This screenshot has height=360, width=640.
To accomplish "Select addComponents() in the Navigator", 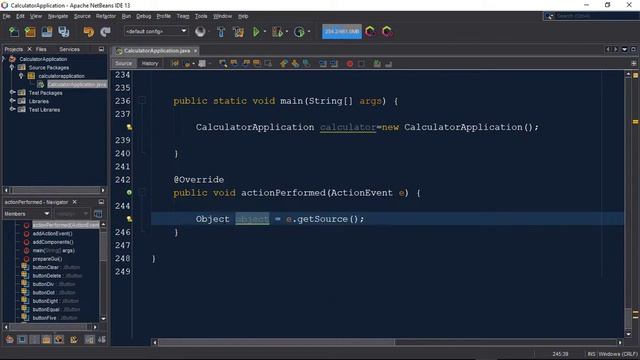I will tap(53, 242).
